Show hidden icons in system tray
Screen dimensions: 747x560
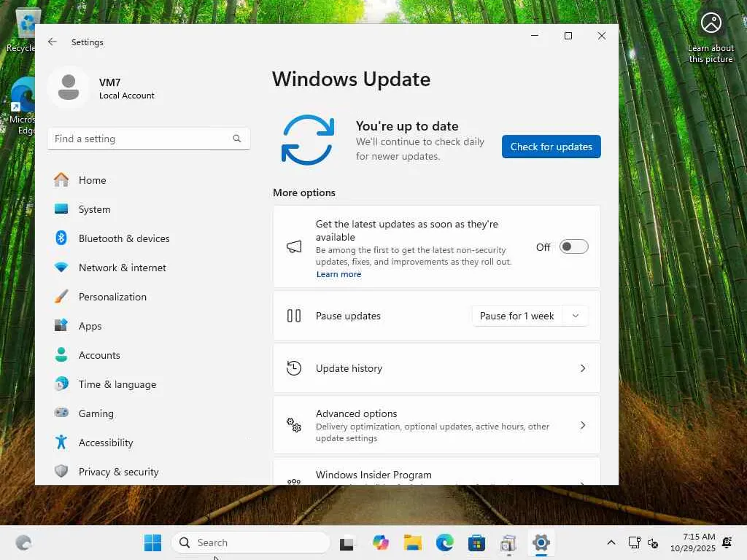(611, 542)
